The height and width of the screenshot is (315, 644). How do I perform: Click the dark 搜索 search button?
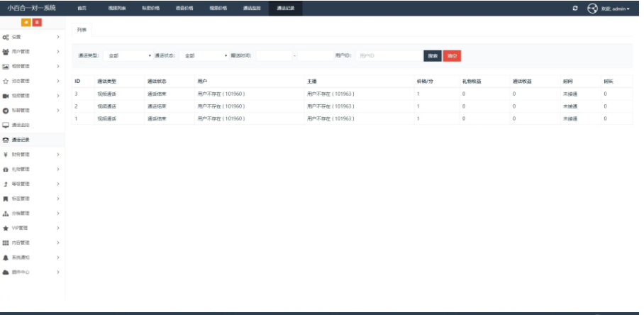[433, 56]
